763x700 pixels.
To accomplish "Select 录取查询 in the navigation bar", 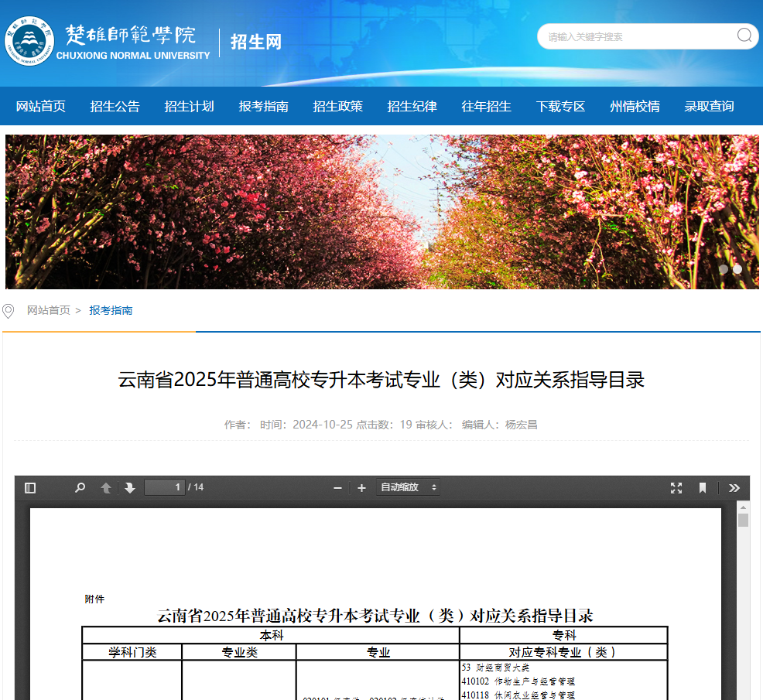I will click(709, 107).
